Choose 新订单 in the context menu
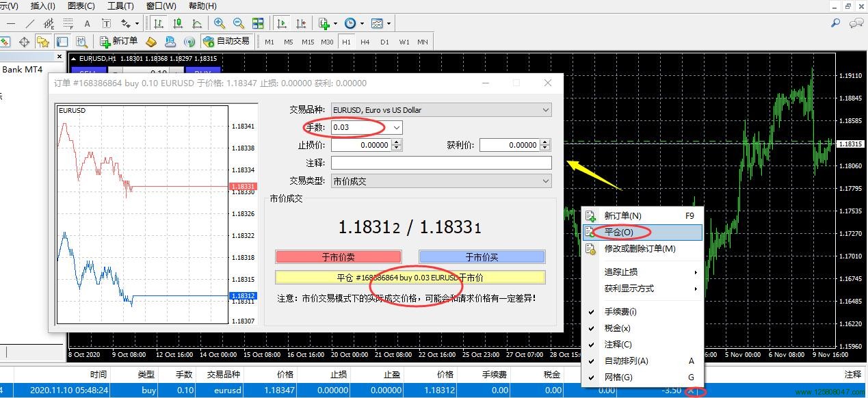Viewport: 868px width, 398px height. 642,216
